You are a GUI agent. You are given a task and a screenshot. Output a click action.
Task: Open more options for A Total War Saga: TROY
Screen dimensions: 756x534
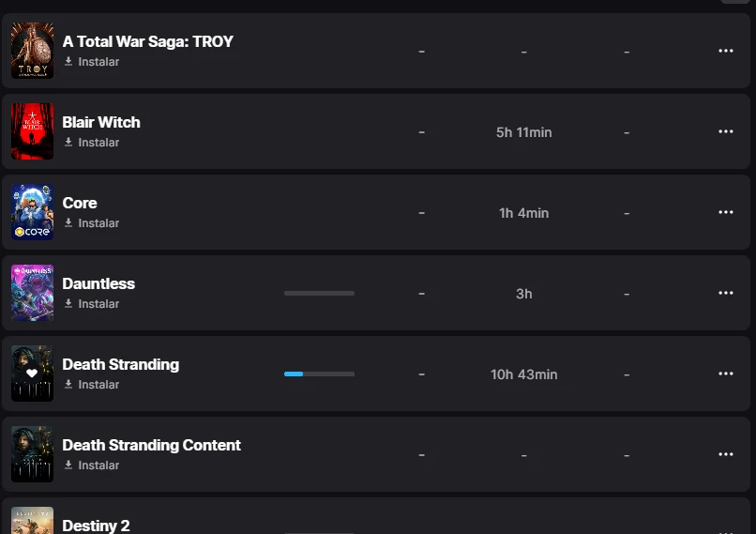click(x=725, y=51)
